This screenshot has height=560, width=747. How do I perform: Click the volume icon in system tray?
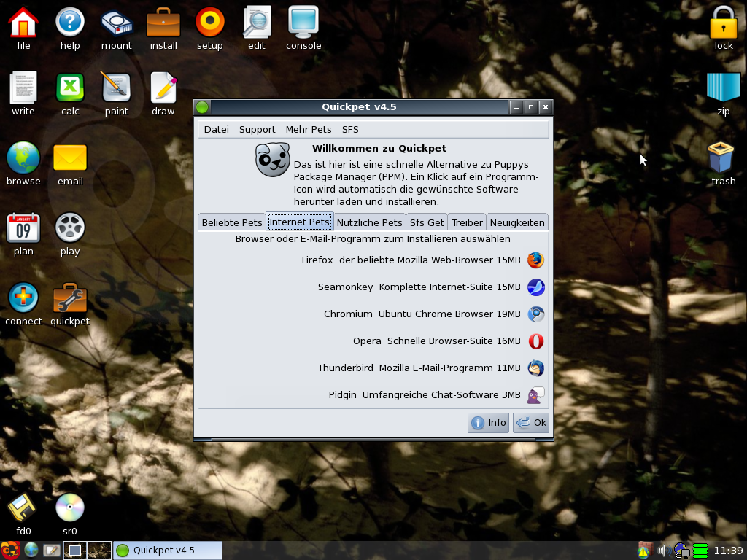[662, 551]
